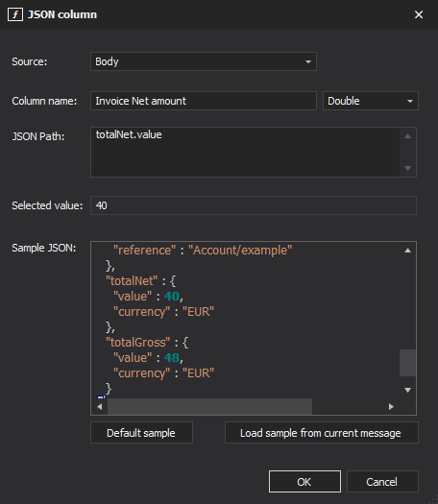Click the JSON Path scroll up arrow

pos(408,136)
